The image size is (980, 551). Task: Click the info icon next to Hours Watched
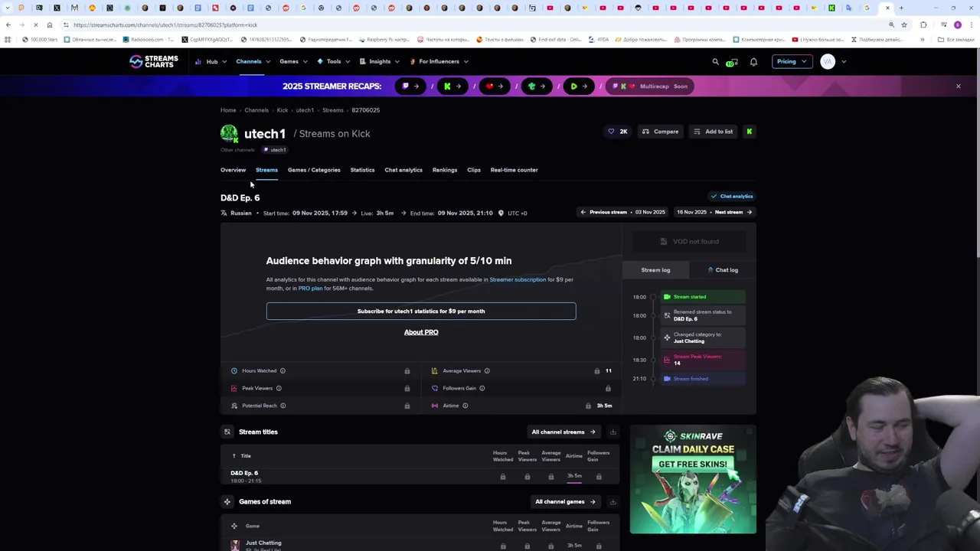[x=283, y=370]
